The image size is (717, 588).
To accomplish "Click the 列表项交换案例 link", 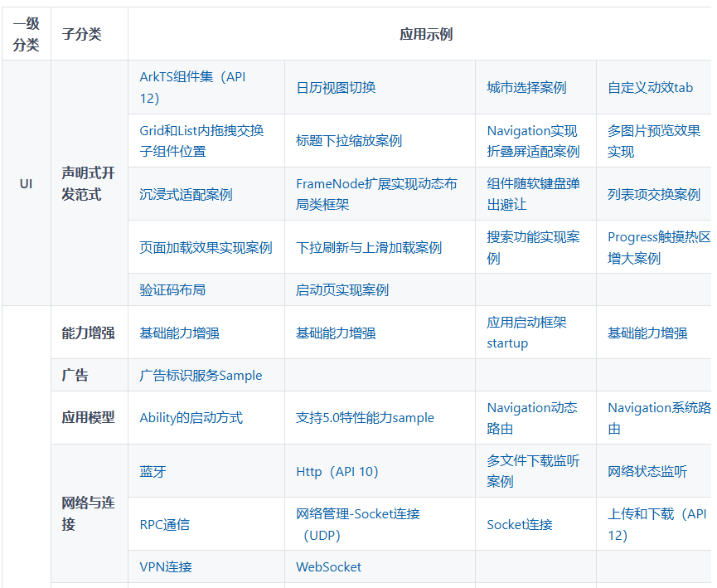I will coord(653,194).
